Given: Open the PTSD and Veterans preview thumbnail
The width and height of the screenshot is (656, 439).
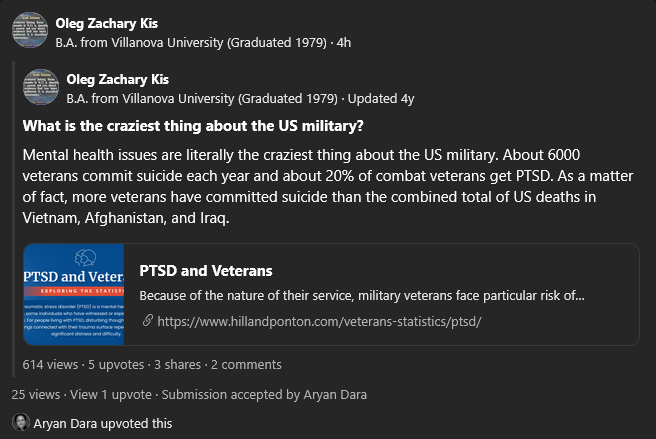Looking at the screenshot, I should click(74, 294).
